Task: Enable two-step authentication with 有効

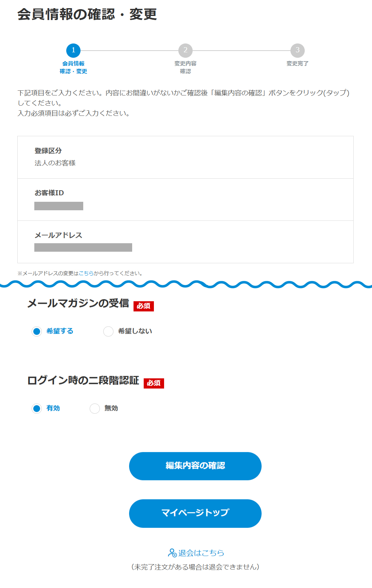Action: tap(37, 408)
